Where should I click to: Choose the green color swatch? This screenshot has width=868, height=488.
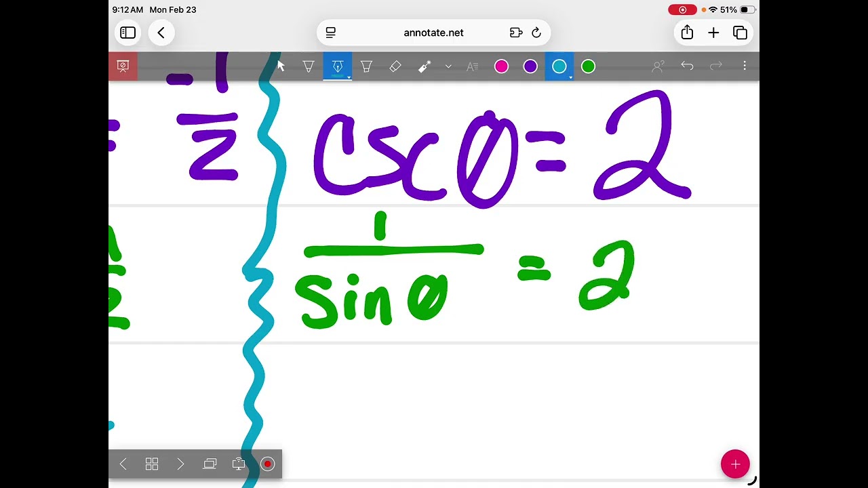588,66
